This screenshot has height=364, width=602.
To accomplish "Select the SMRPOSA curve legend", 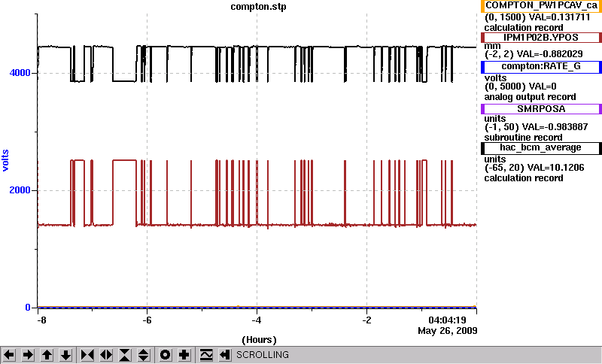I will [541, 108].
